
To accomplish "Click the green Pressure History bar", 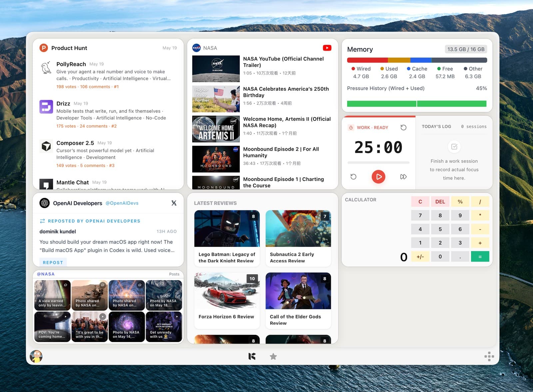I will click(417, 103).
